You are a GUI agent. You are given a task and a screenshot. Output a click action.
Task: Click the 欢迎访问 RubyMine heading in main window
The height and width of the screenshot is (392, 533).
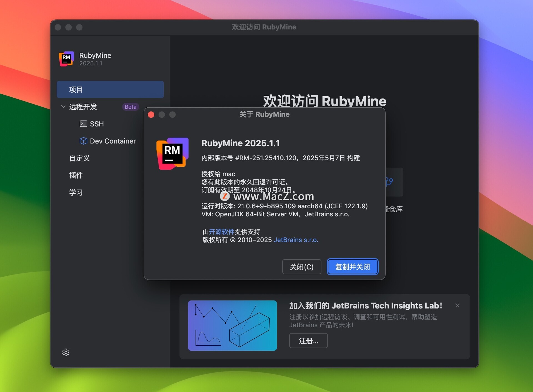[x=325, y=101]
